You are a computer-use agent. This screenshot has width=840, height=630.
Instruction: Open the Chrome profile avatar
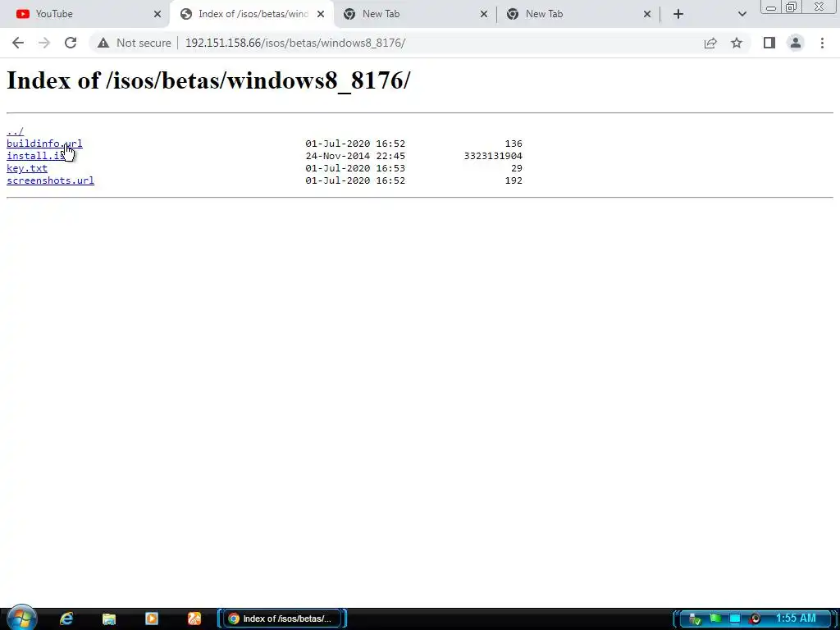point(796,43)
